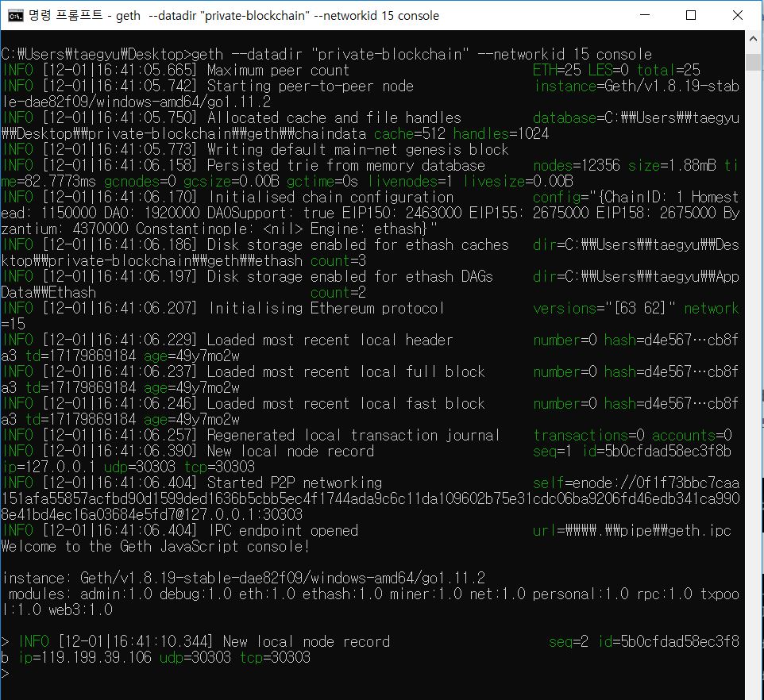Click the text 'Maximum peer count'
This screenshot has width=764, height=700.
coord(278,70)
